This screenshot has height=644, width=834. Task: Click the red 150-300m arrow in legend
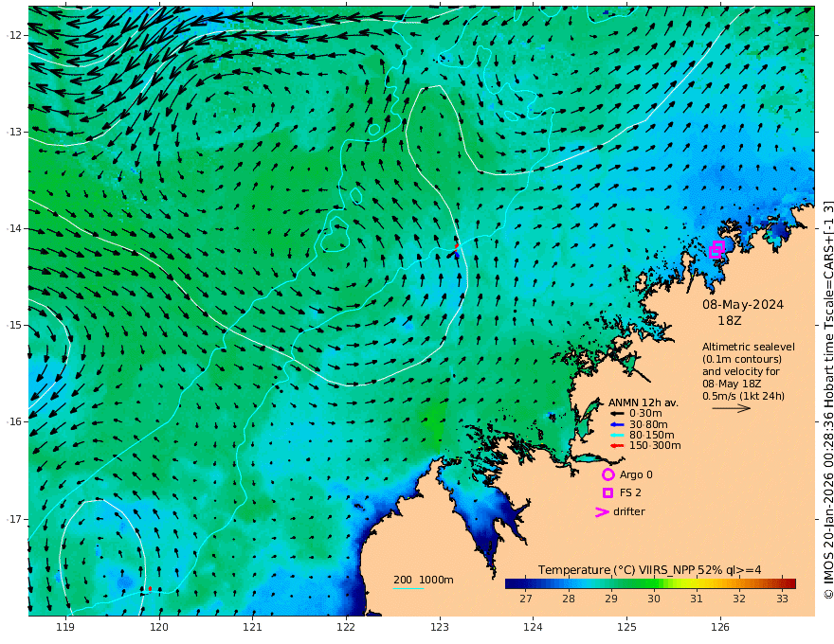click(x=617, y=445)
